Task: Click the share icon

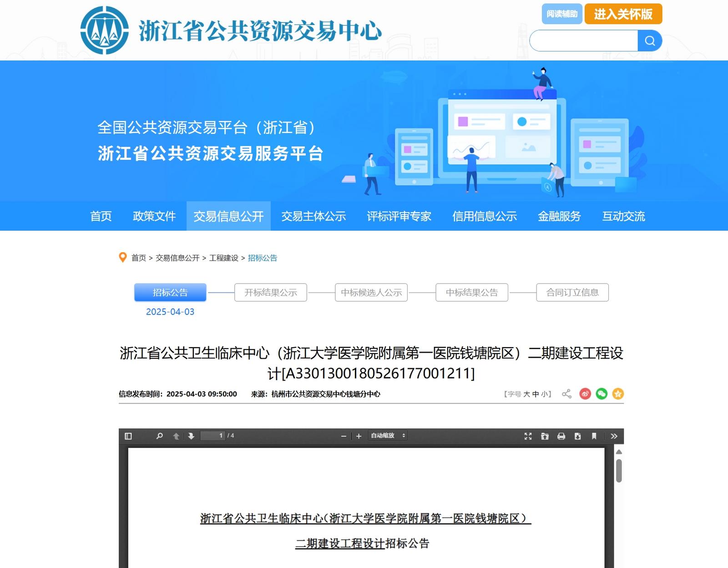Action: coord(566,394)
